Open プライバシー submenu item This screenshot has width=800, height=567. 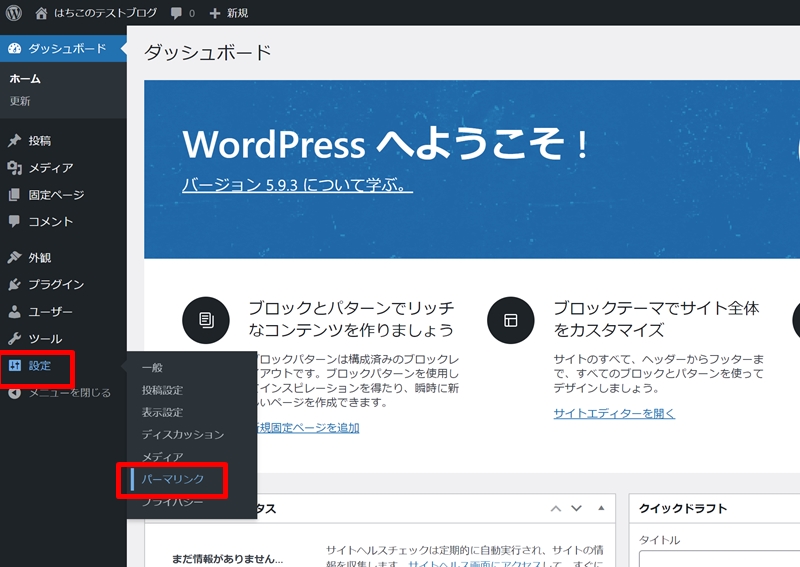click(172, 502)
